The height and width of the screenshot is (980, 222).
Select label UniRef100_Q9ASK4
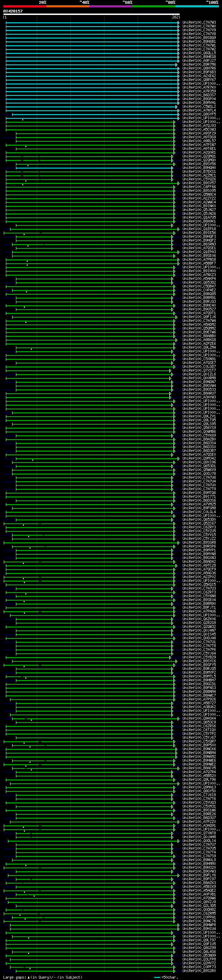[199, 718]
